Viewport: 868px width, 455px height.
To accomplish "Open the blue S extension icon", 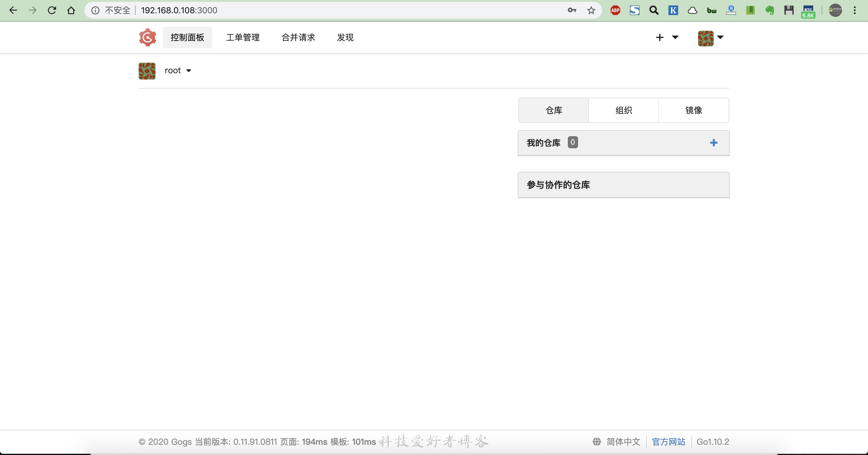I will coord(634,11).
